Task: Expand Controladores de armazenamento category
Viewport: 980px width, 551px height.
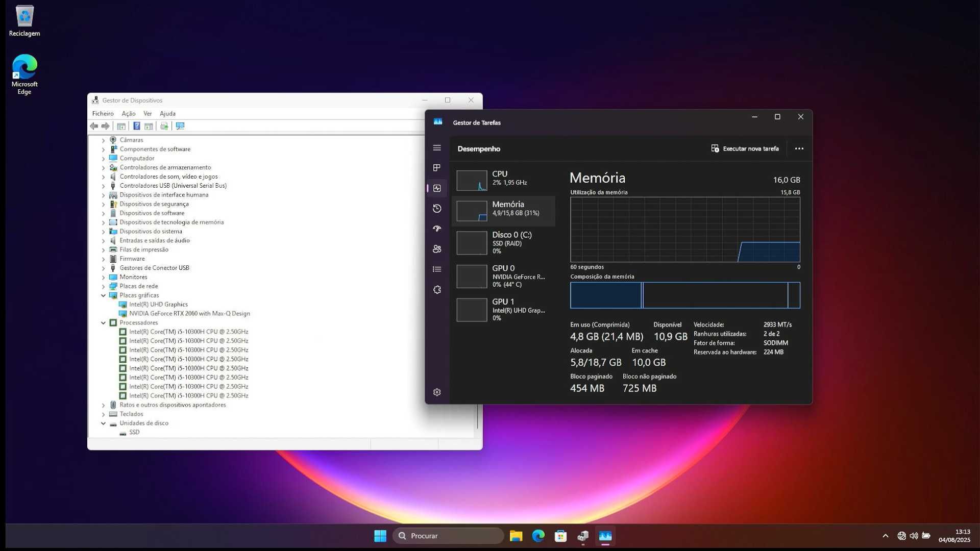Action: 104,168
